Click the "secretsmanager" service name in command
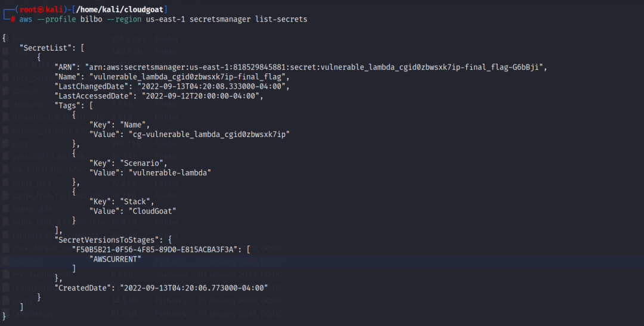This screenshot has height=326, width=644. [222, 19]
